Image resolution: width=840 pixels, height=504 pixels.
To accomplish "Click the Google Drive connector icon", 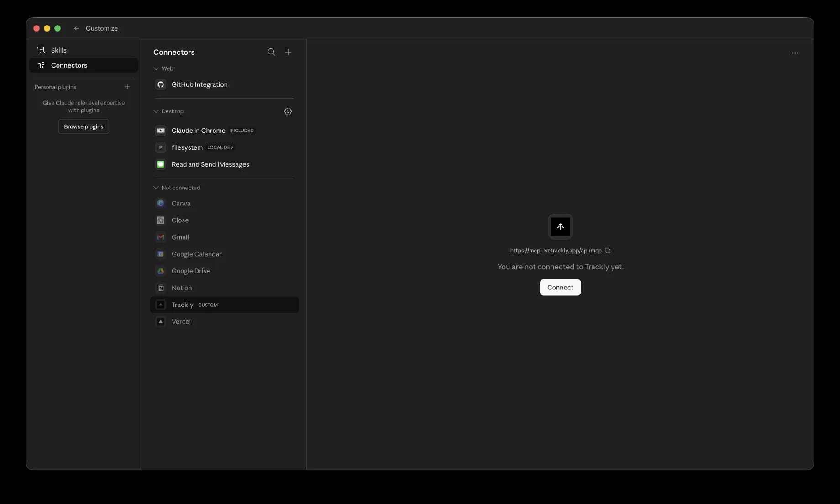I will pos(160,271).
